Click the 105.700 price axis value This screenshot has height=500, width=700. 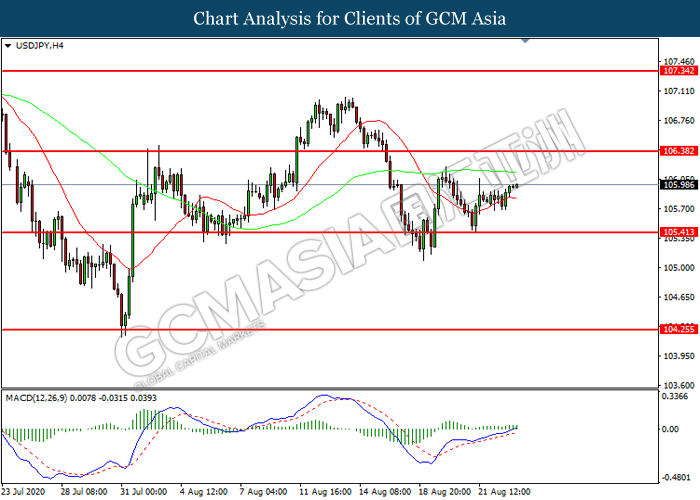pyautogui.click(x=679, y=209)
